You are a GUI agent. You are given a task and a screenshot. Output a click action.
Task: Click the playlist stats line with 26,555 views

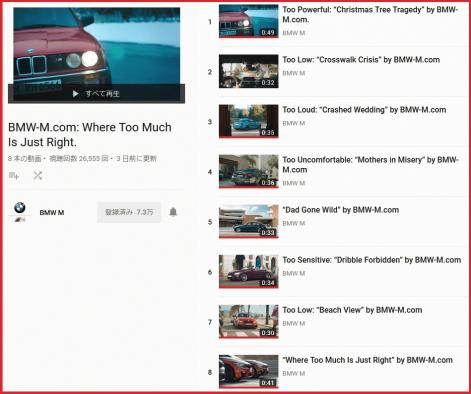(82, 159)
